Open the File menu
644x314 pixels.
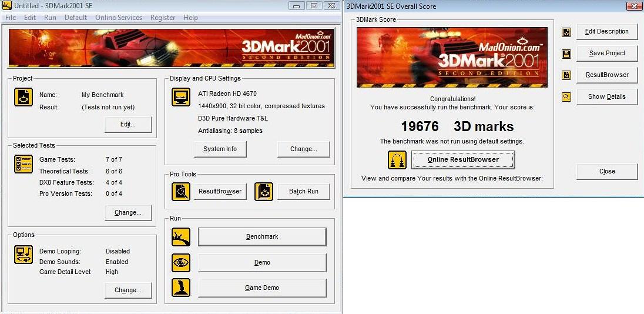[11, 18]
